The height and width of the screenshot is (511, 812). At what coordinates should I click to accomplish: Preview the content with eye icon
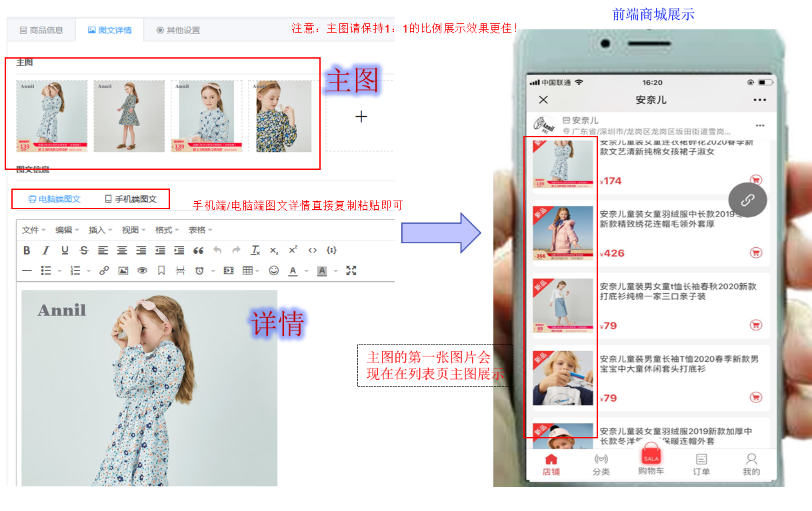click(x=142, y=270)
